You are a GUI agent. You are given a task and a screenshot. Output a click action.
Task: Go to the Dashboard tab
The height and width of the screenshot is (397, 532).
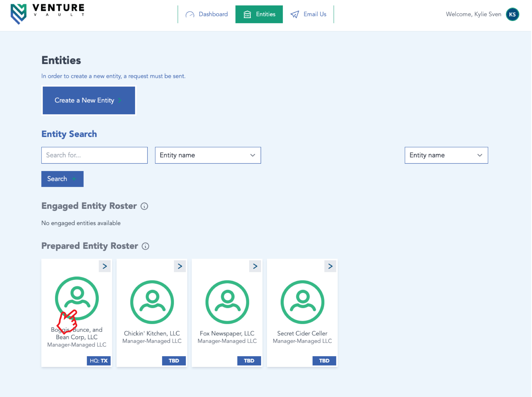coord(207,14)
